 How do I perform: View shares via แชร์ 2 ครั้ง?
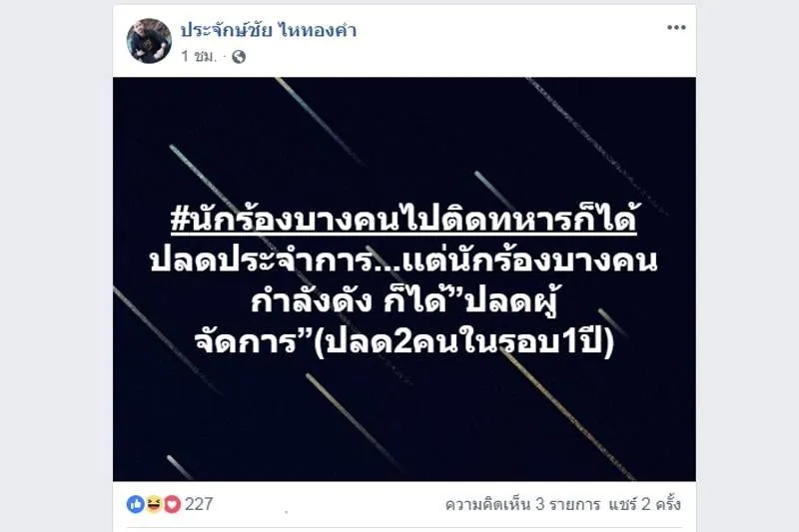point(644,504)
